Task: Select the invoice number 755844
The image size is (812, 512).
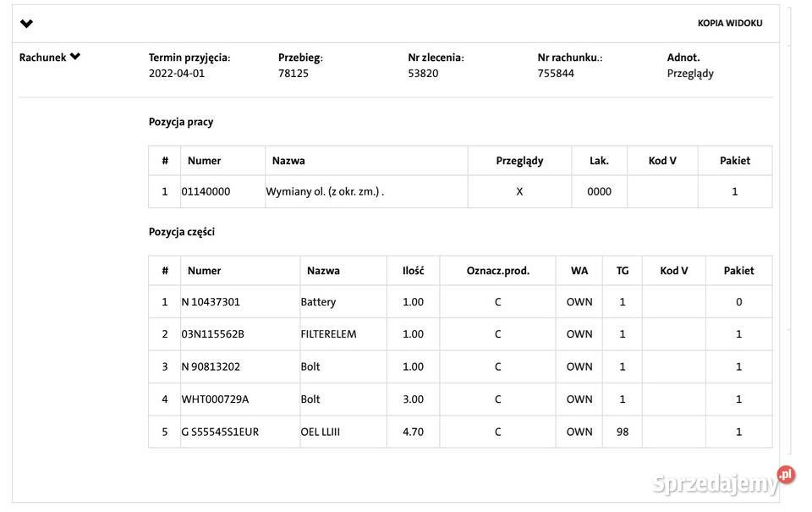Action: point(556,74)
